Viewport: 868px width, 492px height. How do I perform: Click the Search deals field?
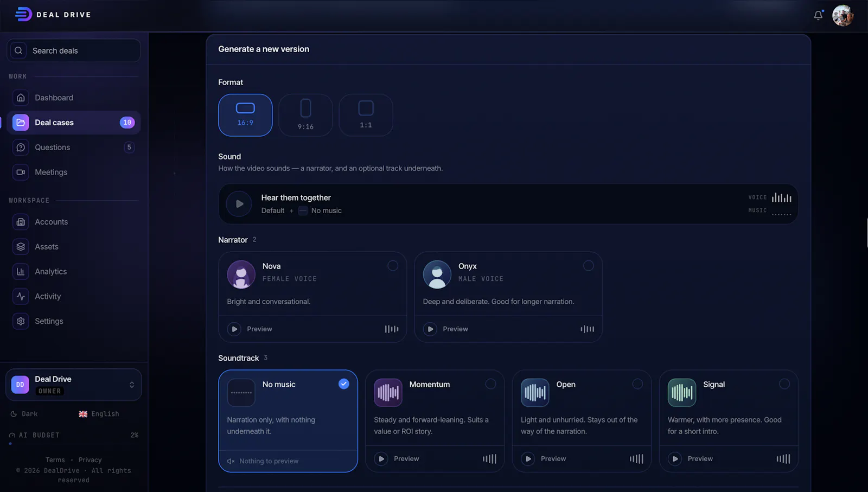[74, 50]
